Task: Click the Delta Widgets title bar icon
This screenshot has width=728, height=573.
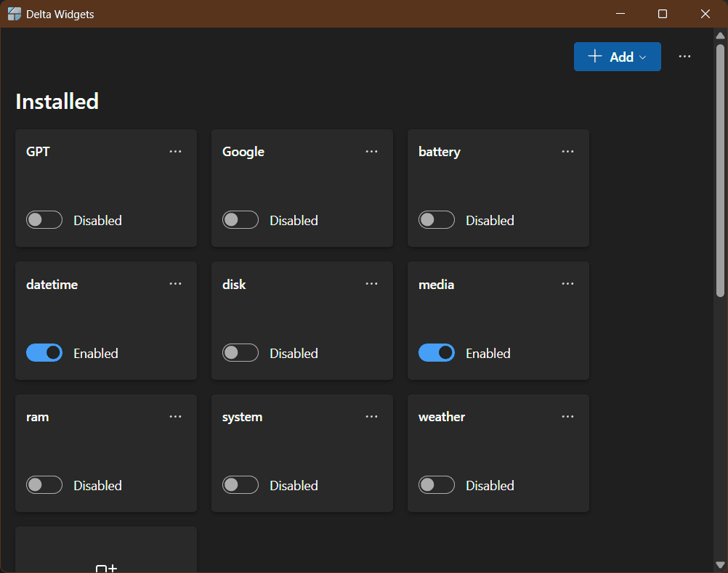Action: pos(13,13)
